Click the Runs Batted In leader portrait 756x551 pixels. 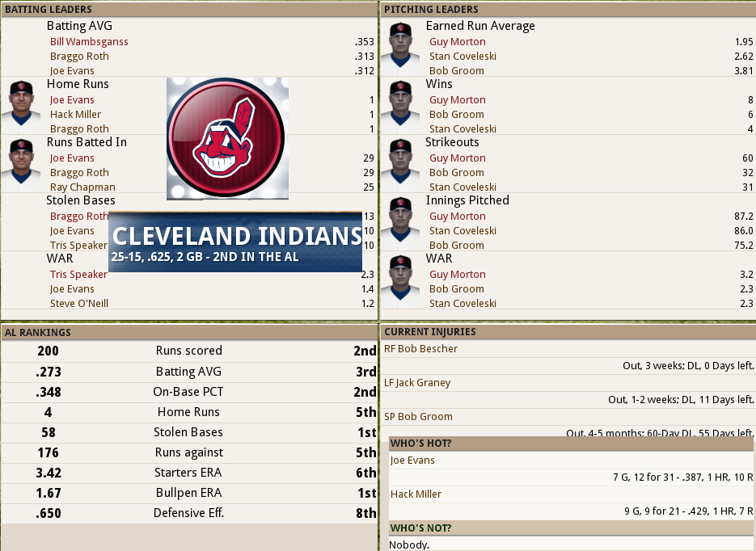(20, 164)
